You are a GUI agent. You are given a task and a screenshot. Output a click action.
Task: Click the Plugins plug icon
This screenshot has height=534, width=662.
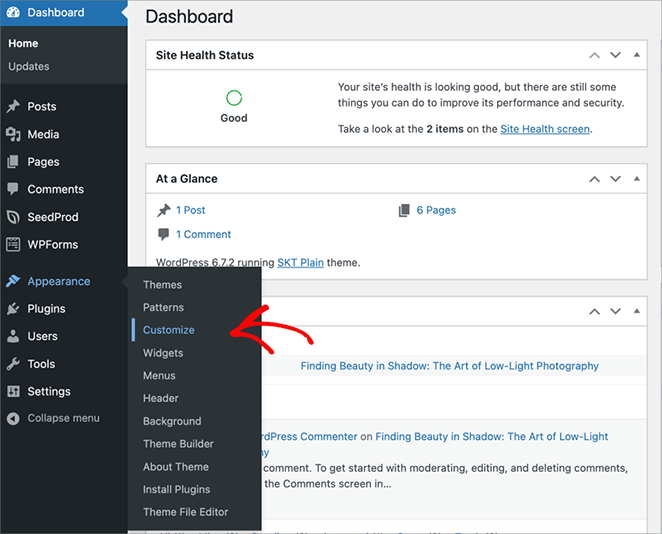[13, 309]
